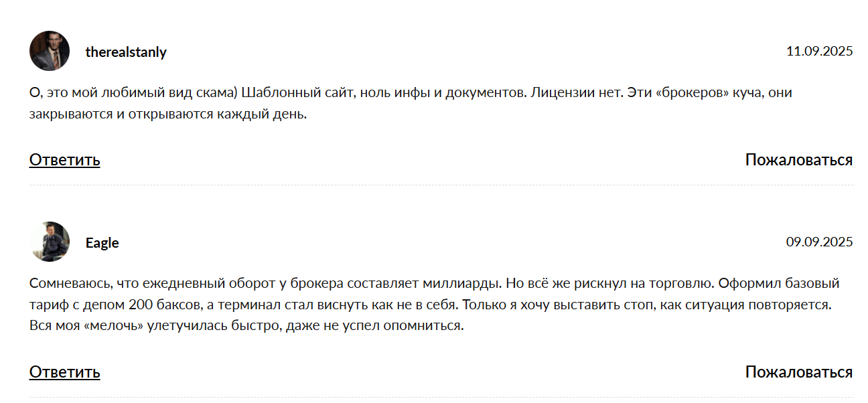Report Eagle's comment with Пожаловаться
The image size is (868, 403).
pyautogui.click(x=798, y=372)
